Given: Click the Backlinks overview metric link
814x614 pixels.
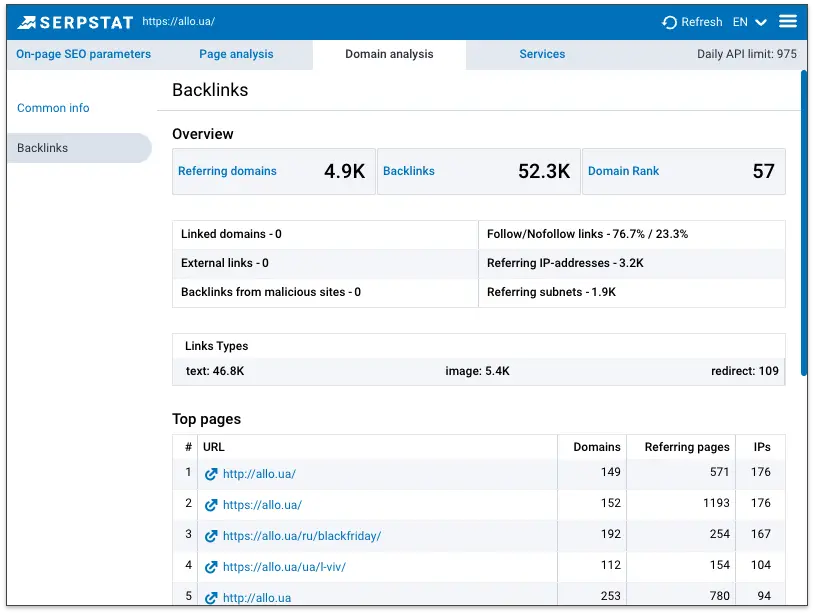Looking at the screenshot, I should [408, 171].
